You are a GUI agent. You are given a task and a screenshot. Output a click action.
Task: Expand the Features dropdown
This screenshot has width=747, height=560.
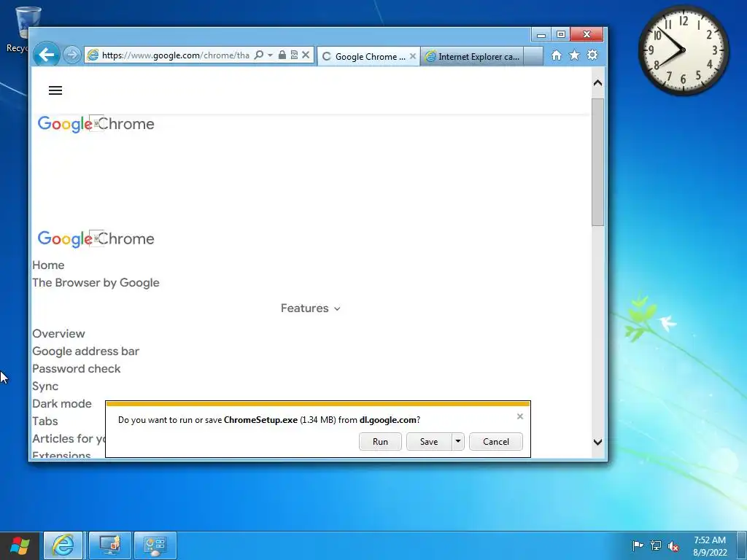click(311, 308)
